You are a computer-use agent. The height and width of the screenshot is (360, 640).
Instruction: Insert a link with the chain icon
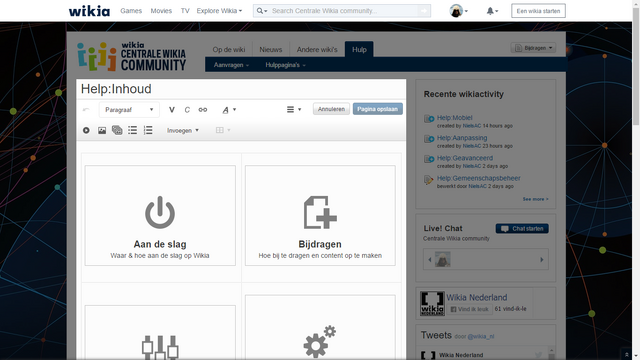click(203, 109)
